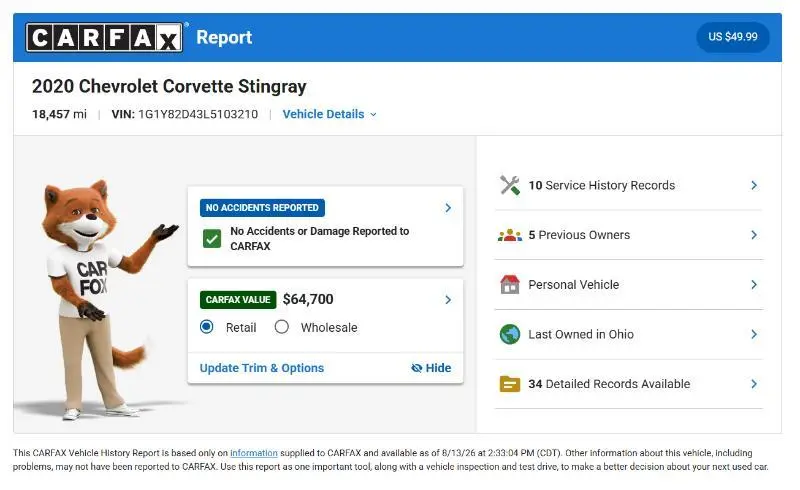Follow the 'information' link in disclaimer
The height and width of the screenshot is (490, 800).
pyautogui.click(x=254, y=453)
